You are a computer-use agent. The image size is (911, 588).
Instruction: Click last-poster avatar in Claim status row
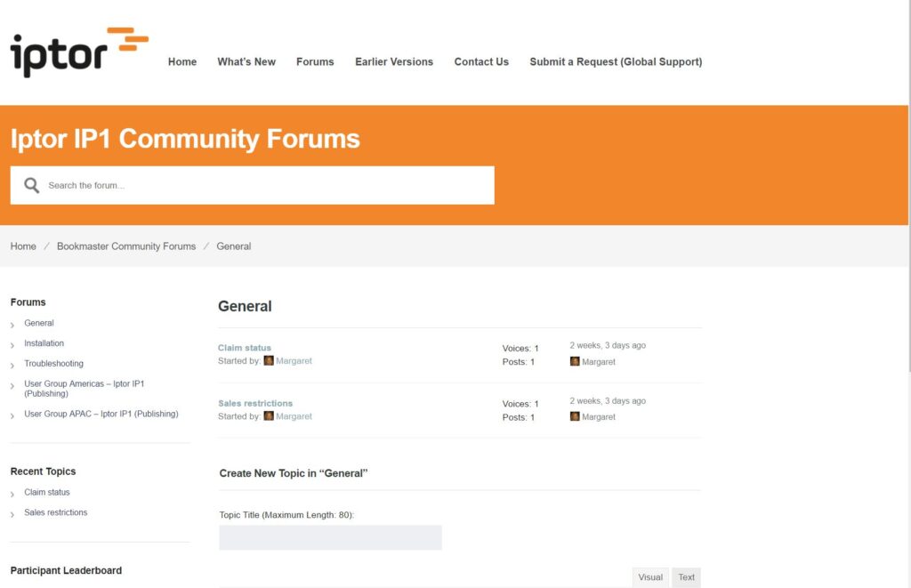pos(575,361)
